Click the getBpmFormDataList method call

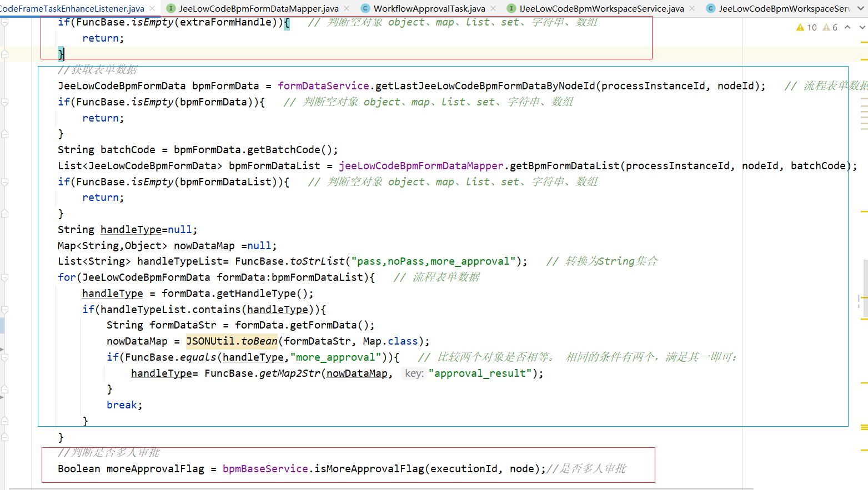coord(564,166)
